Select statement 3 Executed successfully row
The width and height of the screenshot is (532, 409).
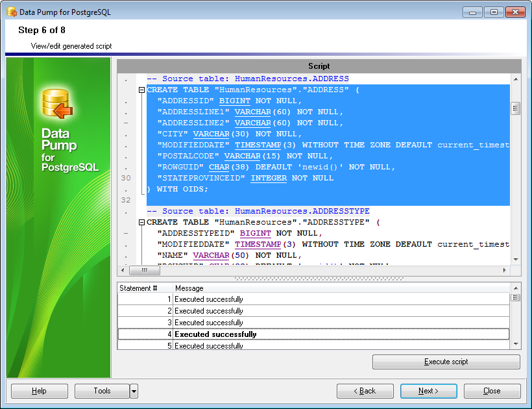coord(313,323)
